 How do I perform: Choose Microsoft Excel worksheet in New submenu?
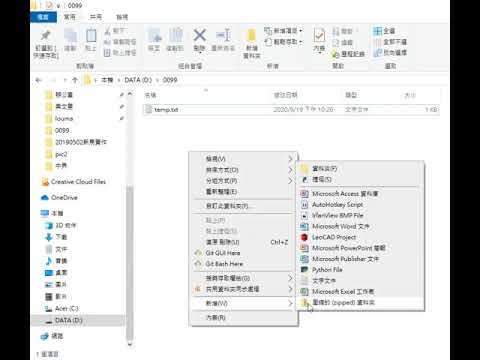[x=360, y=292]
